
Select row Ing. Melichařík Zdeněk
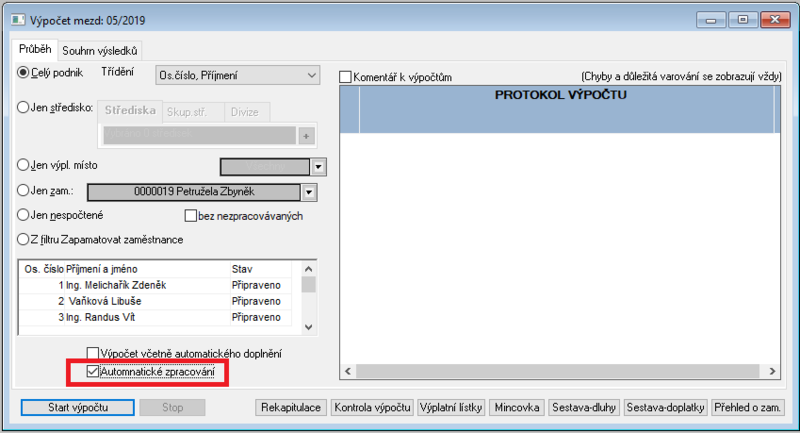click(155, 285)
